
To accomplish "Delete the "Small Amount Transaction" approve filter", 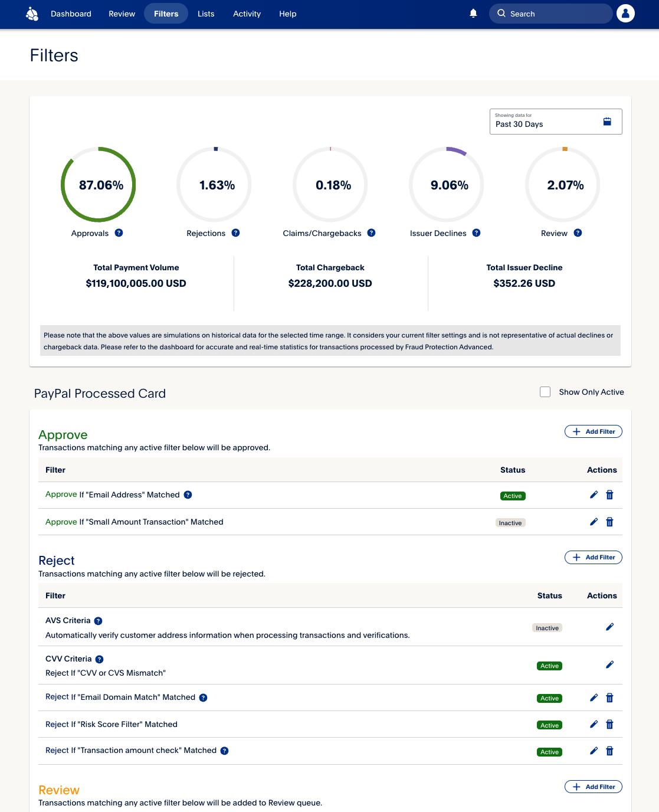I will pyautogui.click(x=609, y=522).
